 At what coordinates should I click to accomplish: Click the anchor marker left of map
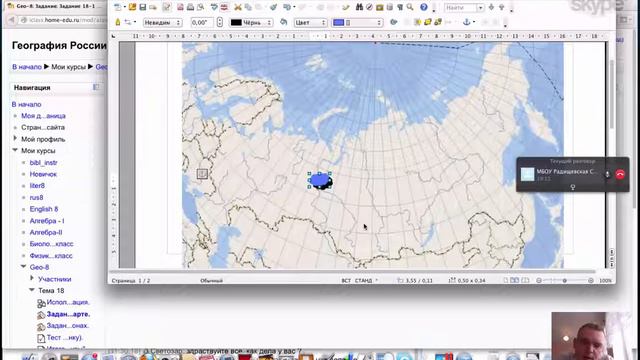(202, 174)
